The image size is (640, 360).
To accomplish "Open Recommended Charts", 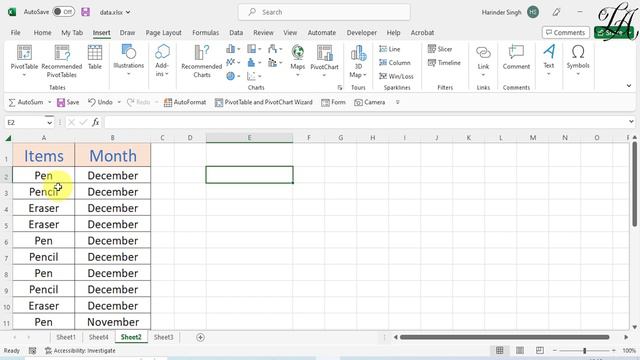I will (x=202, y=61).
